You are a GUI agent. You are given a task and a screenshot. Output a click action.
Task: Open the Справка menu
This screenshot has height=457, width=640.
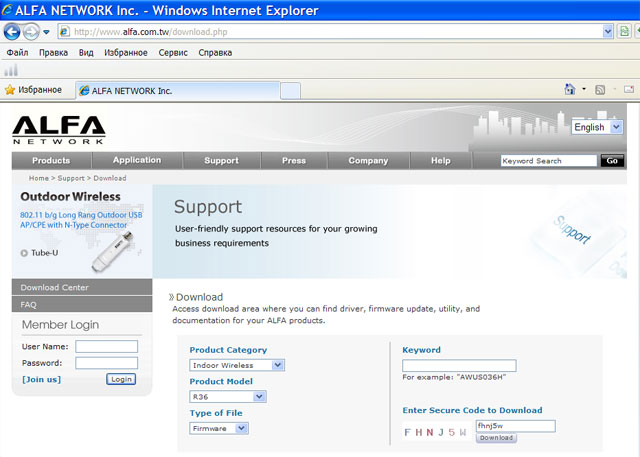pos(215,53)
